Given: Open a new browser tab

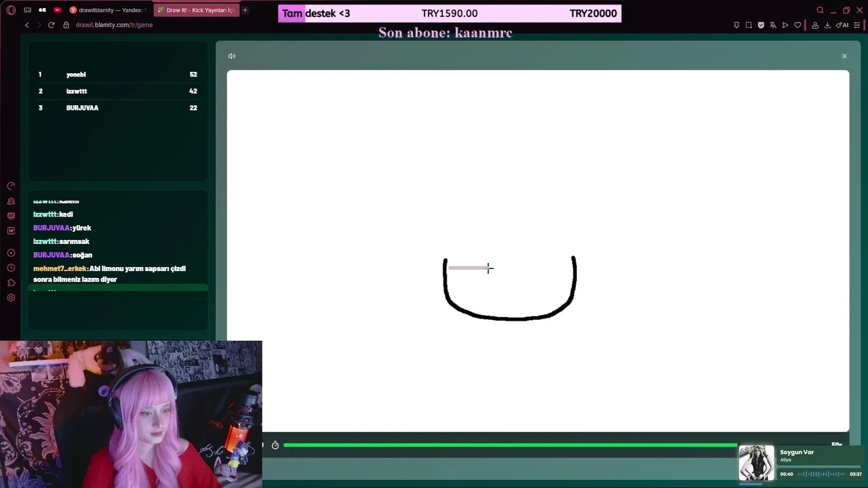Looking at the screenshot, I should click(x=245, y=10).
